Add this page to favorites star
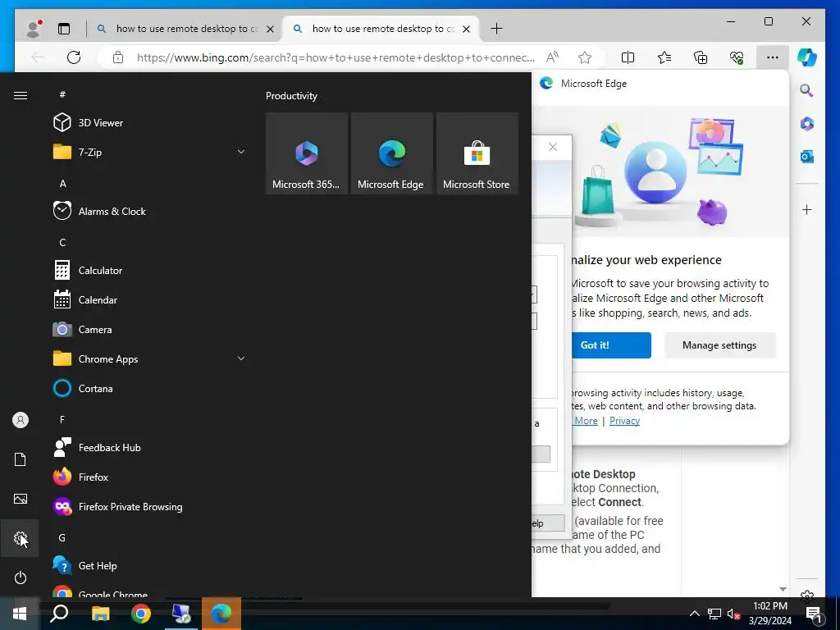The height and width of the screenshot is (630, 840). (x=585, y=57)
